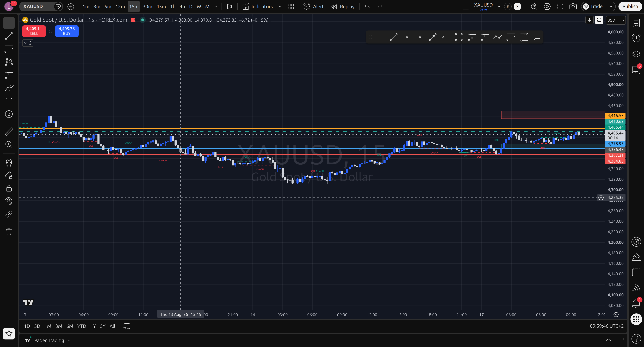Switch to the 1h timeframe
Image resolution: width=644 pixels, height=347 pixels.
(173, 7)
